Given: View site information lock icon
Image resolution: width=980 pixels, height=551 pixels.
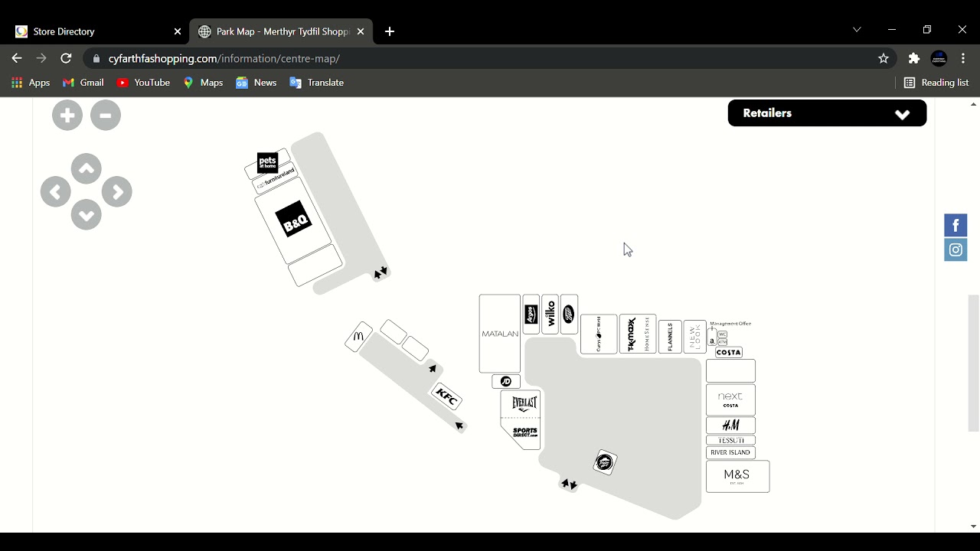Looking at the screenshot, I should tap(96, 59).
